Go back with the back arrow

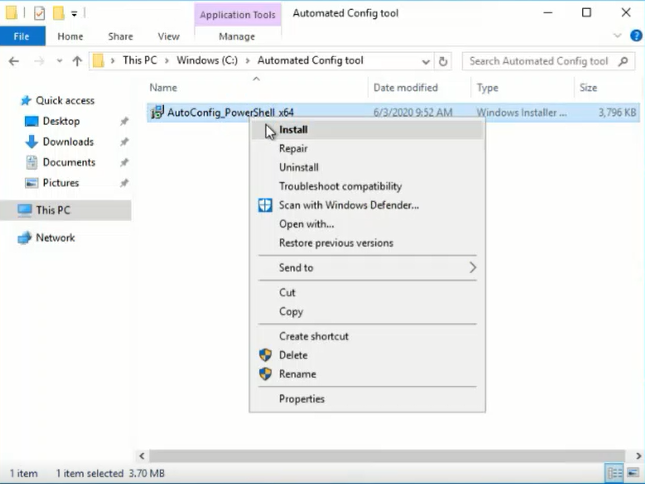14,61
